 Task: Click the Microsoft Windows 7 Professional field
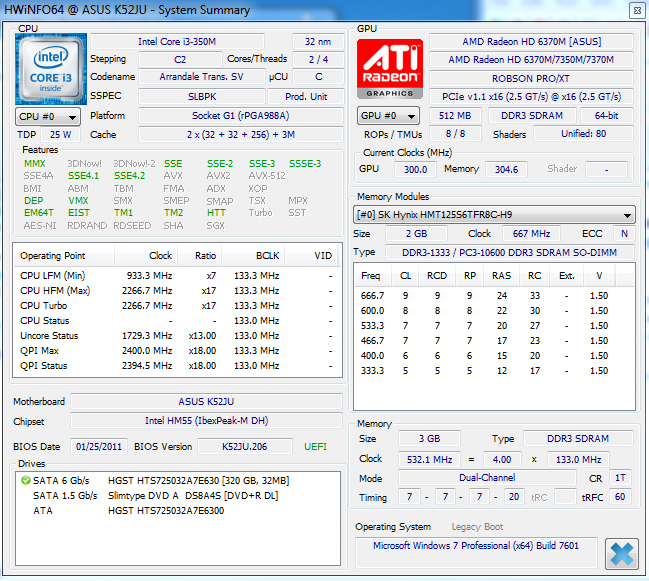pos(476,552)
